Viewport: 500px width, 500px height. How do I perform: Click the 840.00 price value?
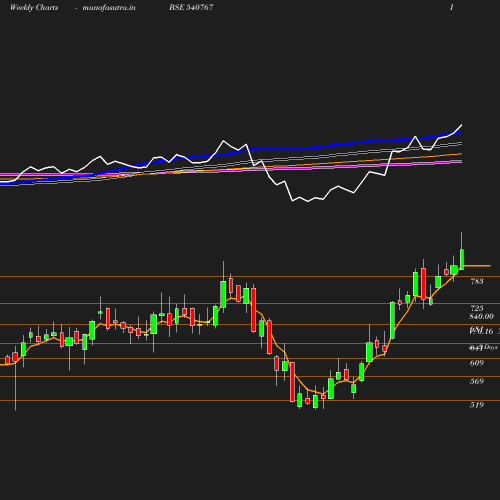click(x=481, y=316)
